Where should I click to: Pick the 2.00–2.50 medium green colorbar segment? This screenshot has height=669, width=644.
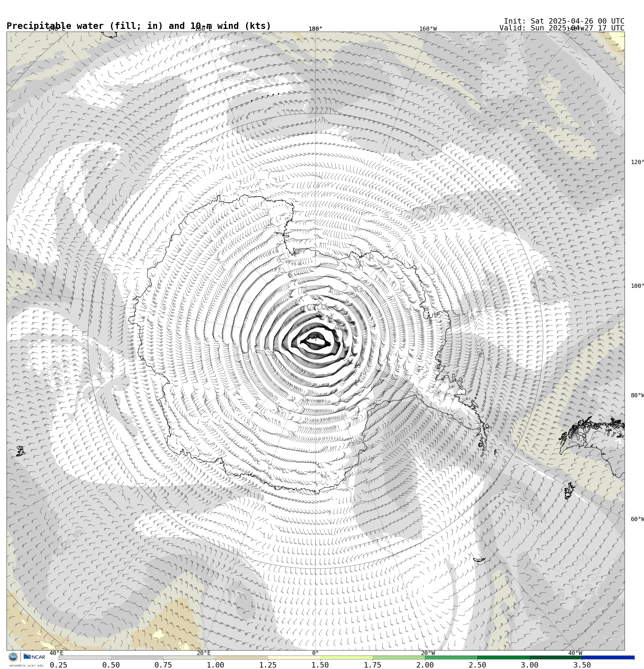(x=451, y=657)
